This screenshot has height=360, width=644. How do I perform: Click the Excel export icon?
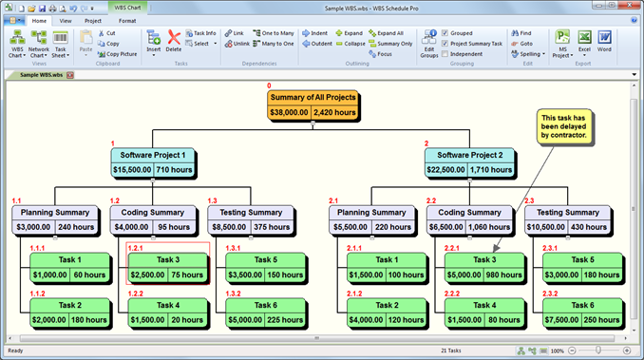click(x=584, y=37)
